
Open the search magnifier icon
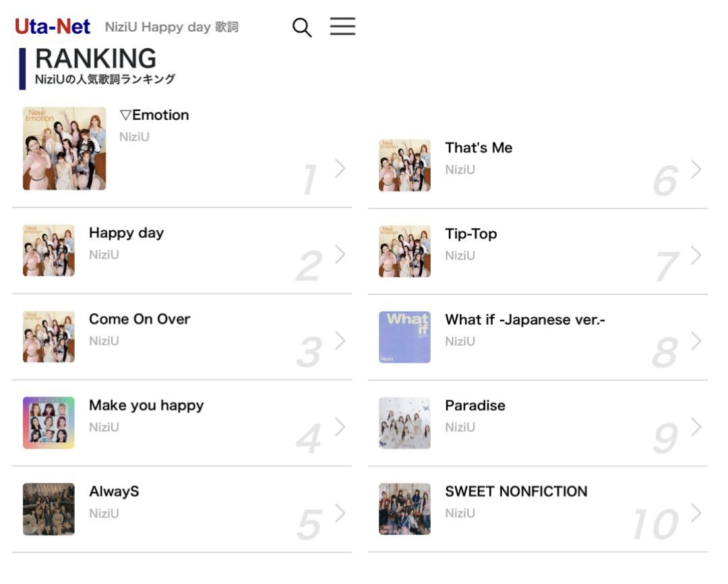[x=302, y=28]
